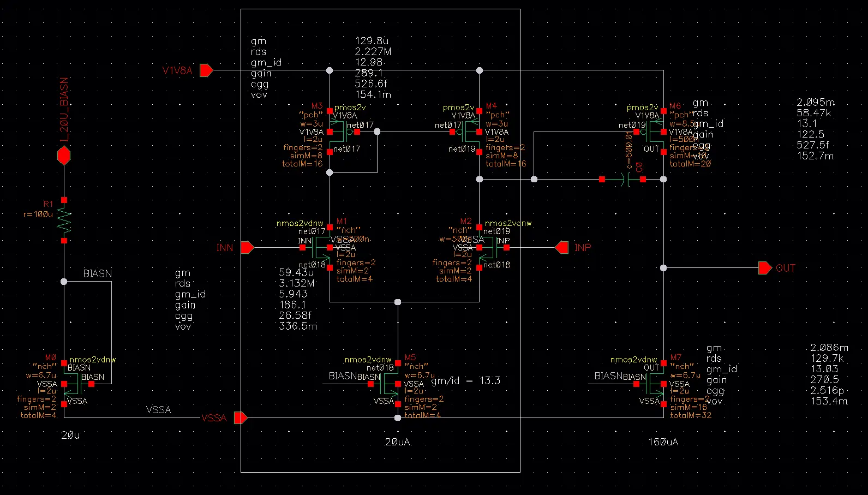Screen dimensions: 868x495
Task: Select the '129.8u' gm value
Action: click(x=372, y=41)
